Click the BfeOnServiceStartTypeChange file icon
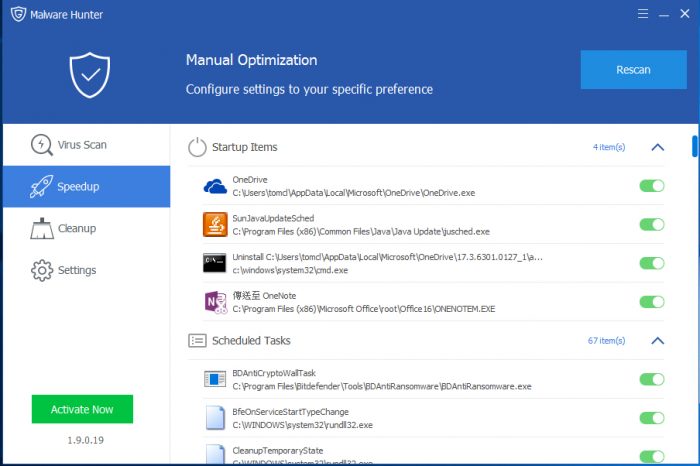700x466 pixels. pyautogui.click(x=216, y=418)
